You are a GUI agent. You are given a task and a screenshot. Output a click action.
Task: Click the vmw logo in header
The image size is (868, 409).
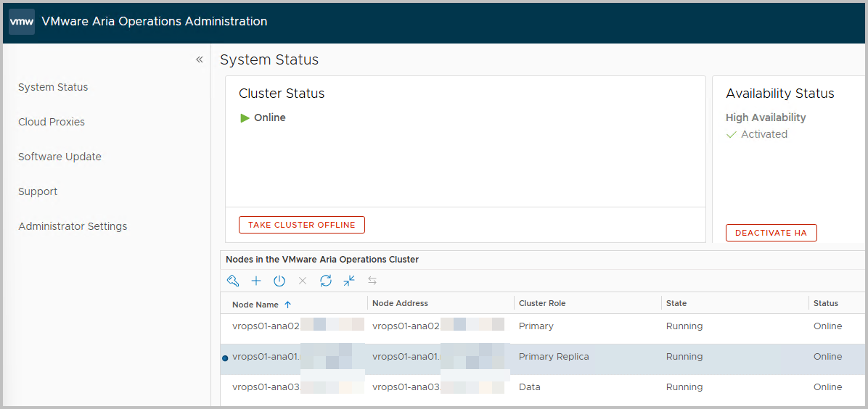(22, 22)
